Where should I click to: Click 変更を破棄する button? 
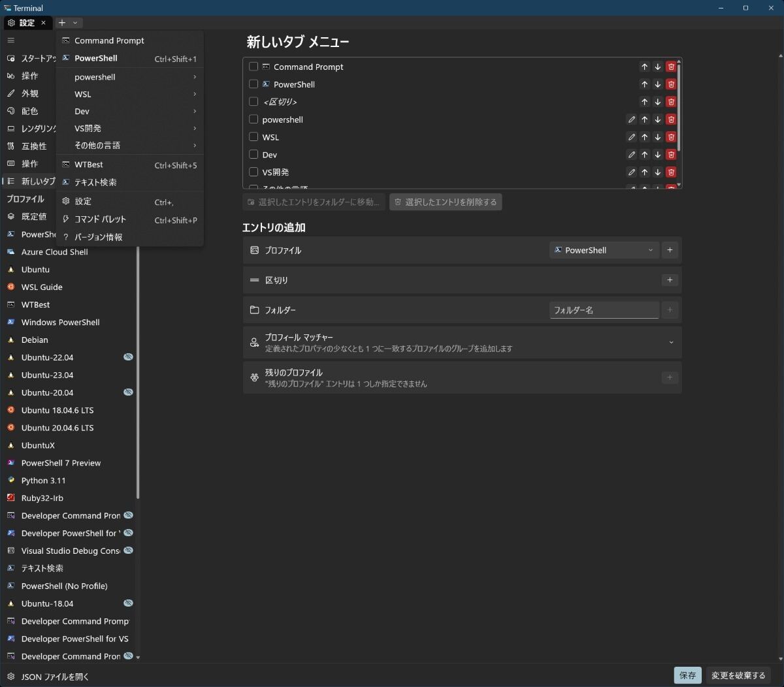pos(738,675)
